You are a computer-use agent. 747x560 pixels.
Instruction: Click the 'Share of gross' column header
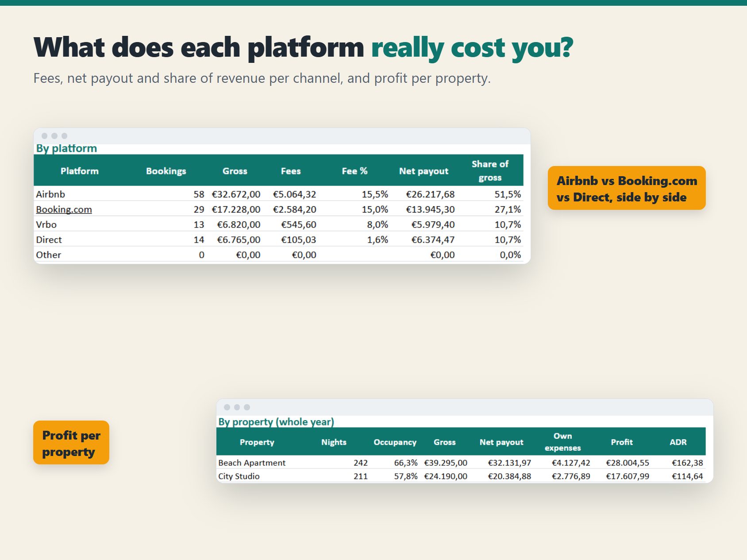pyautogui.click(x=490, y=170)
